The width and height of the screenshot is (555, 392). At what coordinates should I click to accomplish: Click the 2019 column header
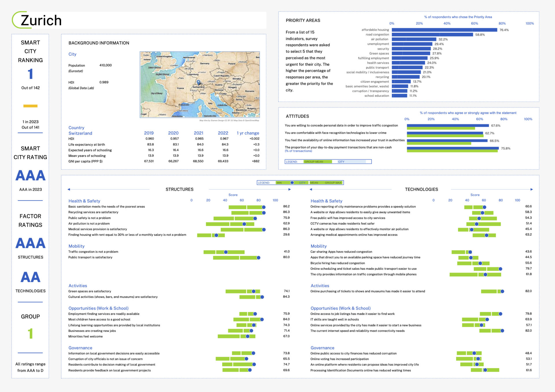tap(149, 133)
